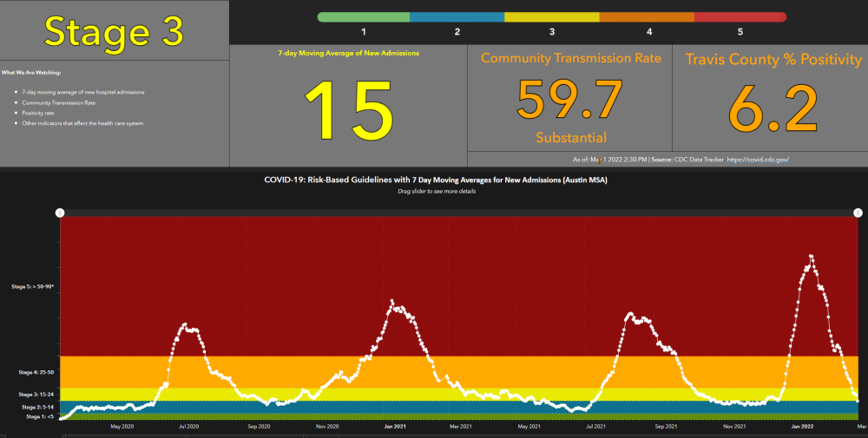This screenshot has height=438, width=868.
Task: Click the green stage 1 segment of risk bar
Action: coord(364,16)
